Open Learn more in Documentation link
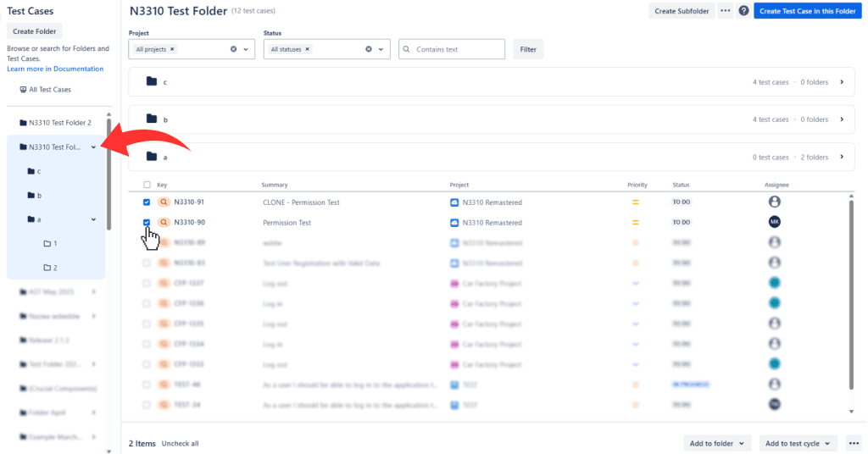868x454 pixels. [x=55, y=69]
